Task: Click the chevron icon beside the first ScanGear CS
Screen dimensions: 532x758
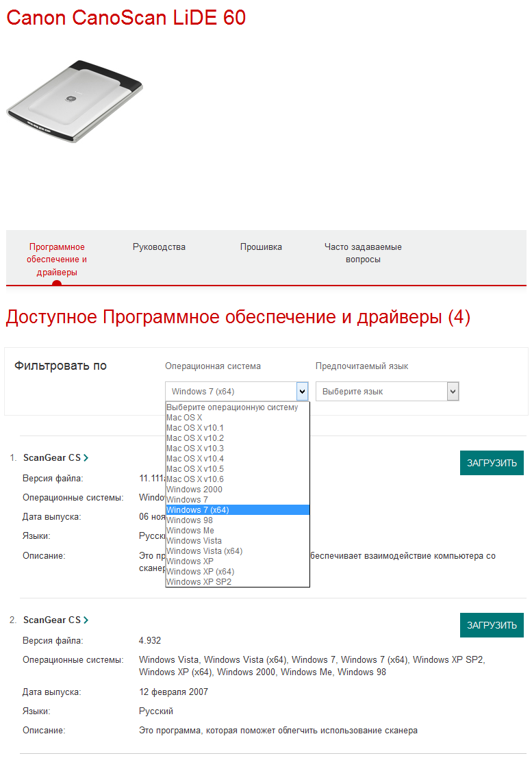Action: (x=86, y=458)
